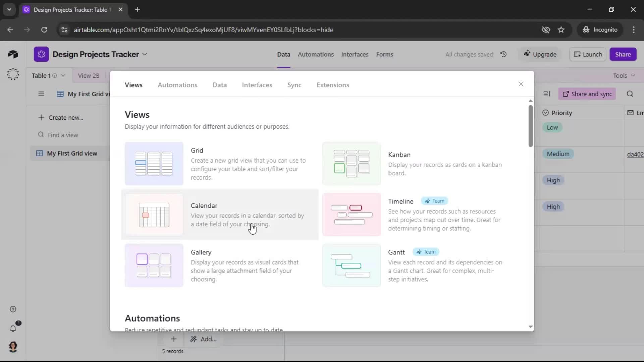
Task: Close the Views dialog with the X
Action: click(521, 84)
